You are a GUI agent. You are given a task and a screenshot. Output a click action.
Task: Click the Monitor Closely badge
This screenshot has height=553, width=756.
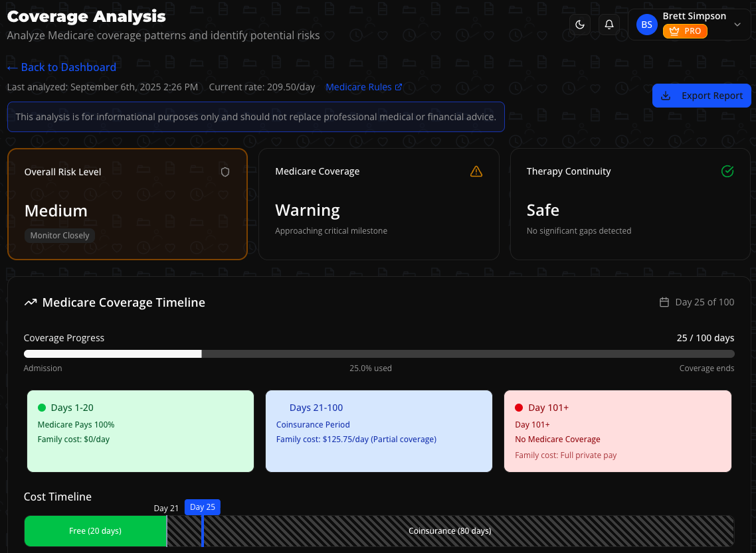(60, 236)
